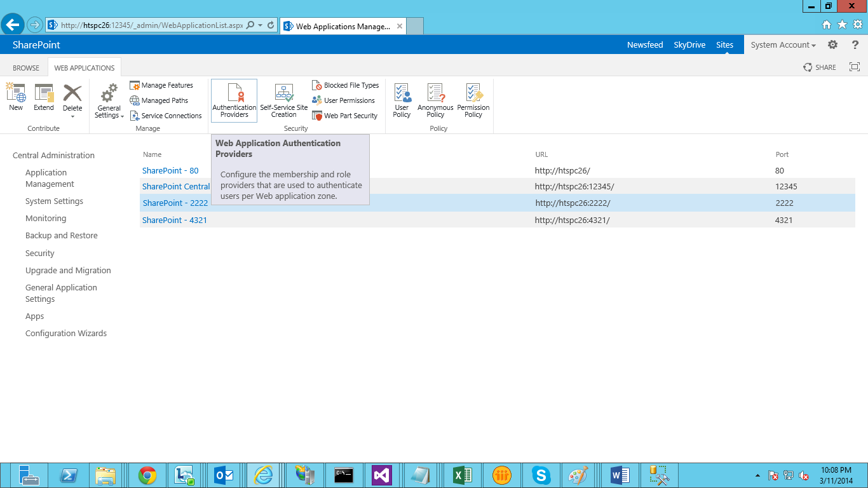Click Service Connections in the ribbon

pos(166,116)
